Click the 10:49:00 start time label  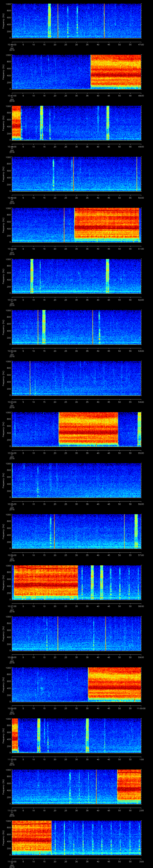[12, 198]
